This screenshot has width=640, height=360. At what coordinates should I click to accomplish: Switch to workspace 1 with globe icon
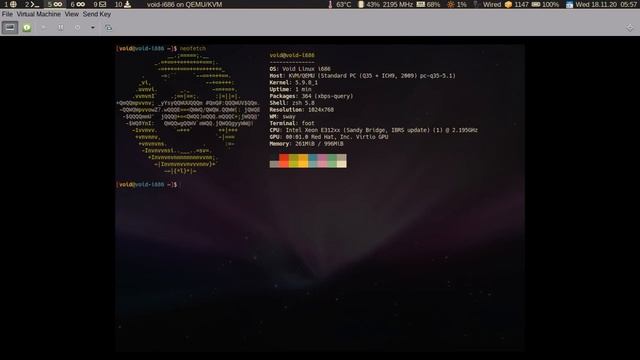coord(11,4)
